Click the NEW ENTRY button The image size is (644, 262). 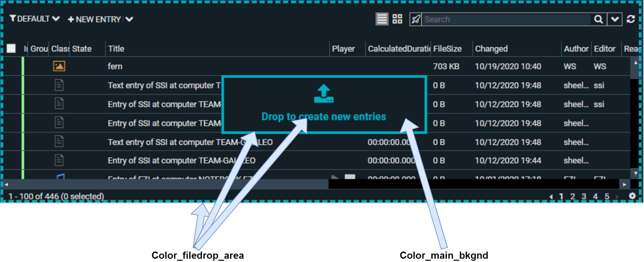[x=95, y=19]
